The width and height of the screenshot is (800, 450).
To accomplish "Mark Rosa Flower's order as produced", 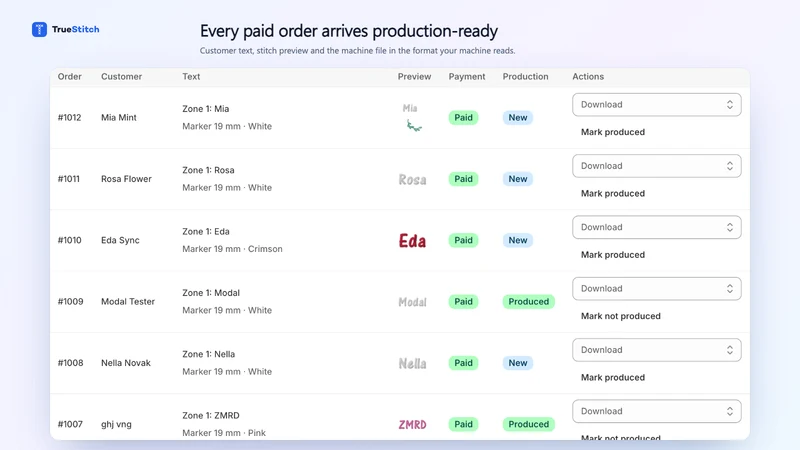I will click(x=613, y=193).
